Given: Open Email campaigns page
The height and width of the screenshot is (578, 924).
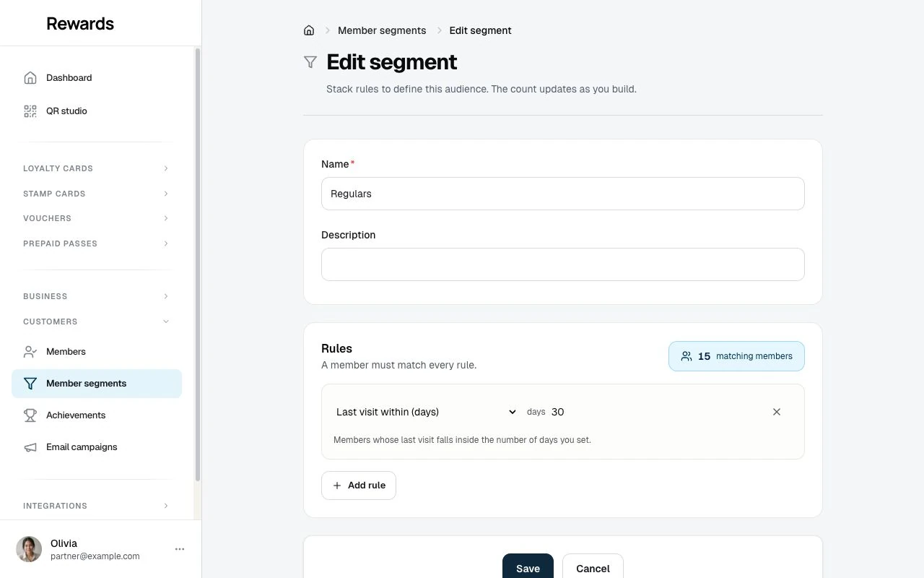Looking at the screenshot, I should [x=97, y=447].
